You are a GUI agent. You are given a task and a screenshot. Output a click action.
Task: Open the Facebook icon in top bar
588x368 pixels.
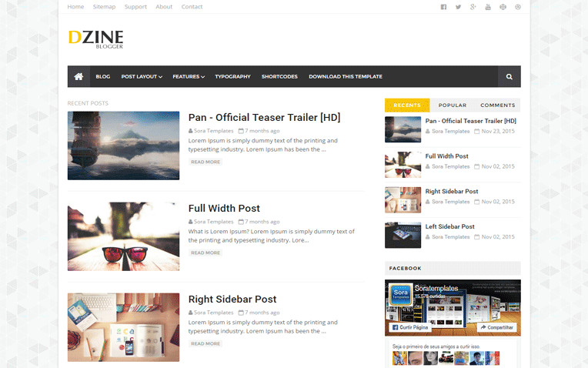pos(443,7)
